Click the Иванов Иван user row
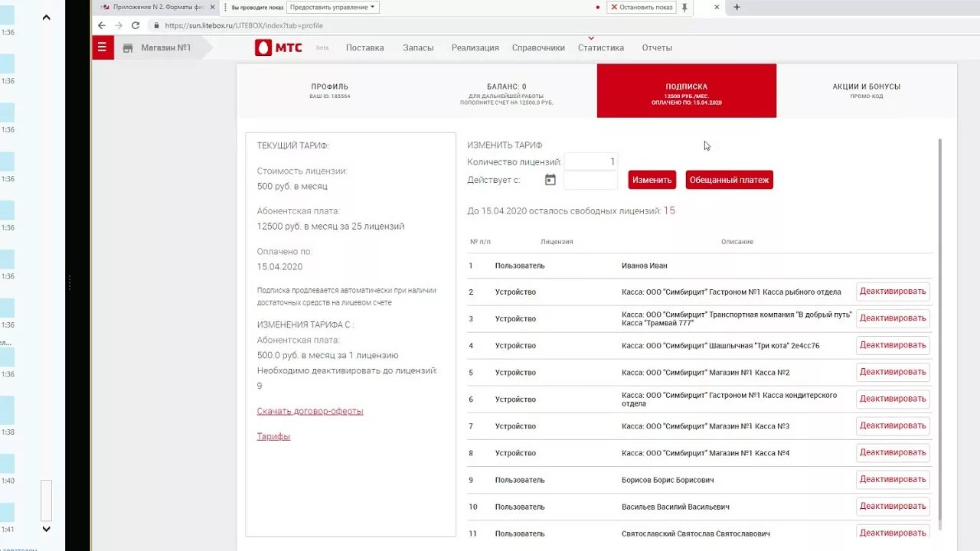Image resolution: width=980 pixels, height=551 pixels. tap(700, 266)
